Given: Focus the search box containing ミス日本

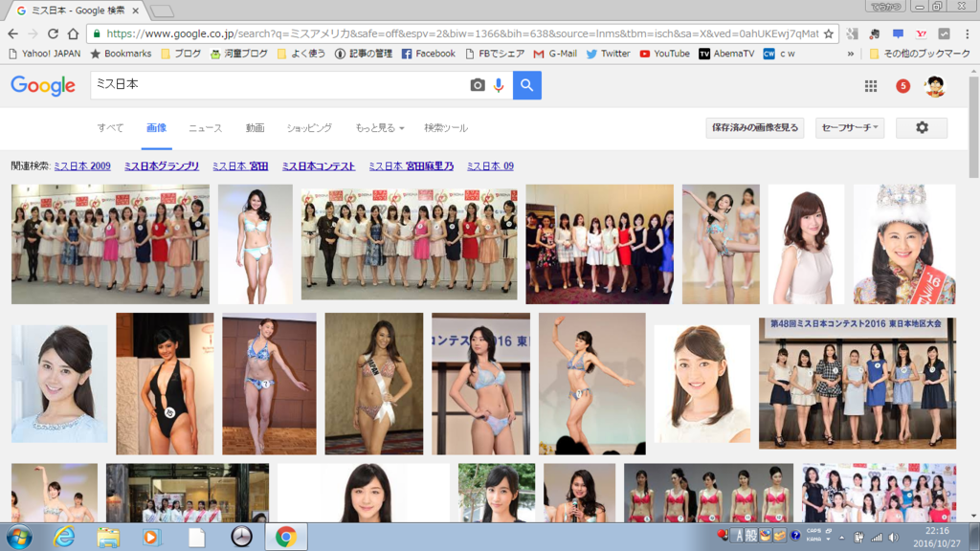Looking at the screenshot, I should pos(278,85).
